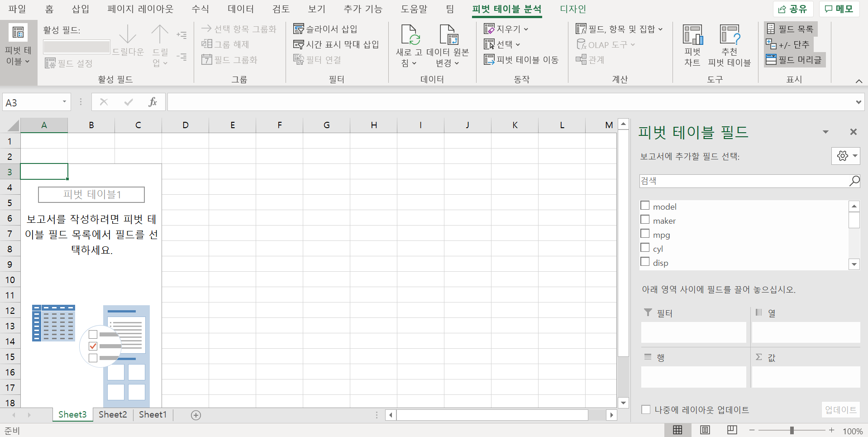Click the 업데이트 button
Viewport: 868px width, 437px height.
click(840, 410)
